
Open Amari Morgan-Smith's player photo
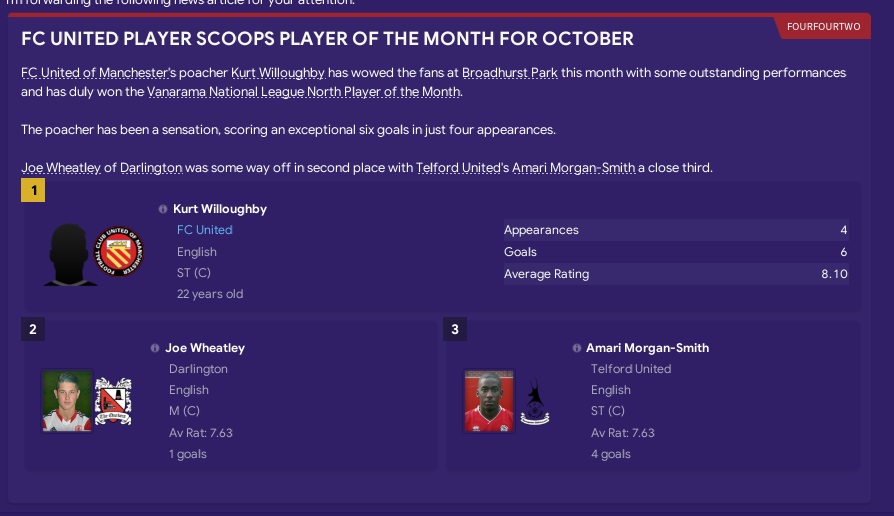click(490, 401)
